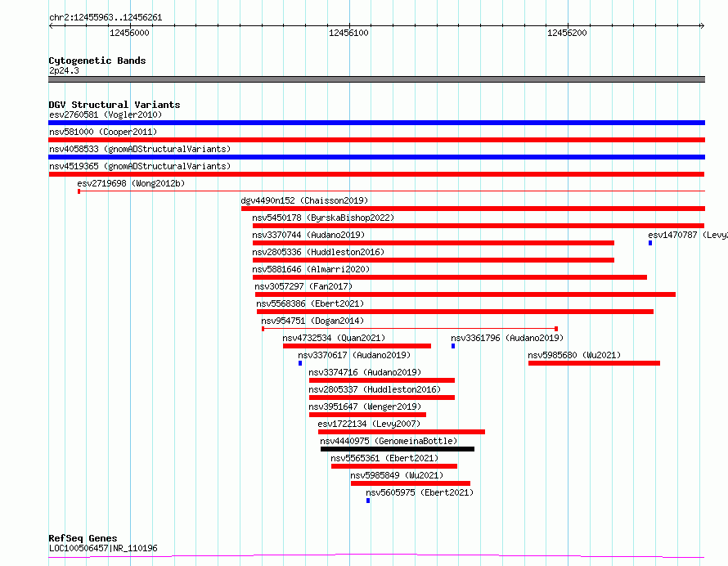
Task: Open nsv3370744 (Audano2019) label
Action: click(308, 235)
